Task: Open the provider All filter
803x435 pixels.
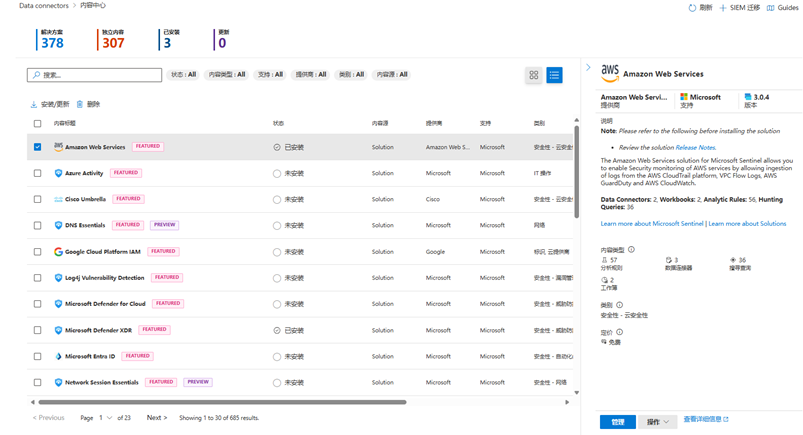Action: point(310,75)
